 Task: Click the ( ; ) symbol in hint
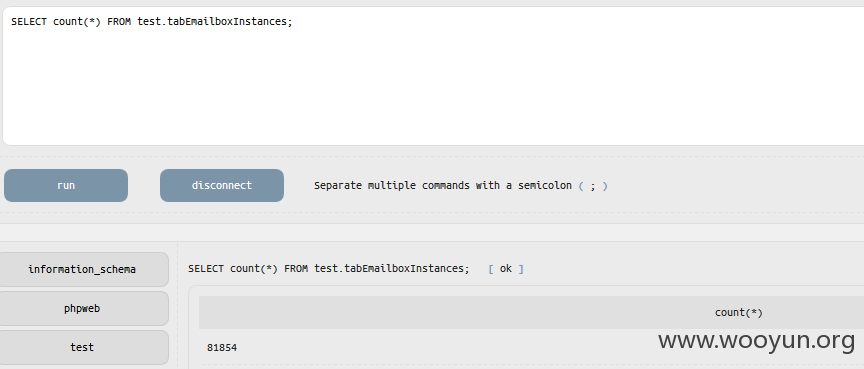(x=593, y=186)
